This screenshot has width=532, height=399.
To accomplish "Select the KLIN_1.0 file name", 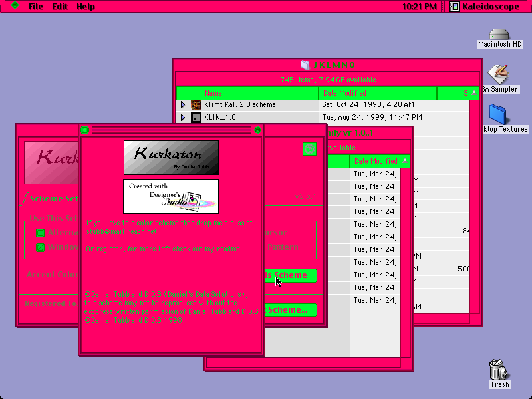I will (220, 118).
